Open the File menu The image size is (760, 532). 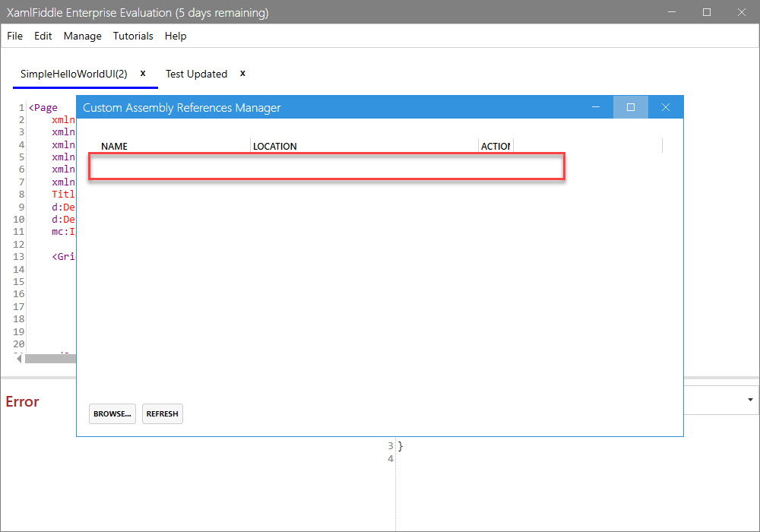pos(14,36)
